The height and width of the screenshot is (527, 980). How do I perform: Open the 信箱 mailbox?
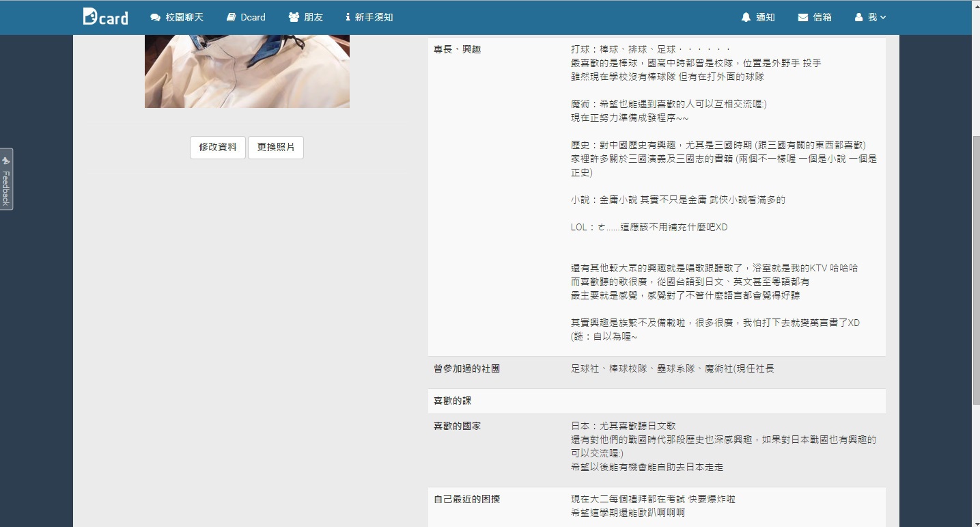coord(815,17)
